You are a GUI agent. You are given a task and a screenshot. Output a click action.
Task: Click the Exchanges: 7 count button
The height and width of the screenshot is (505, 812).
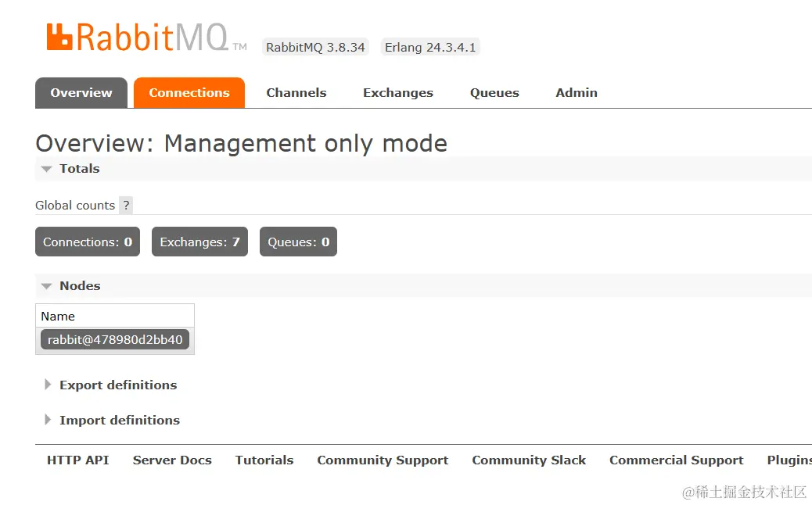pyautogui.click(x=199, y=242)
